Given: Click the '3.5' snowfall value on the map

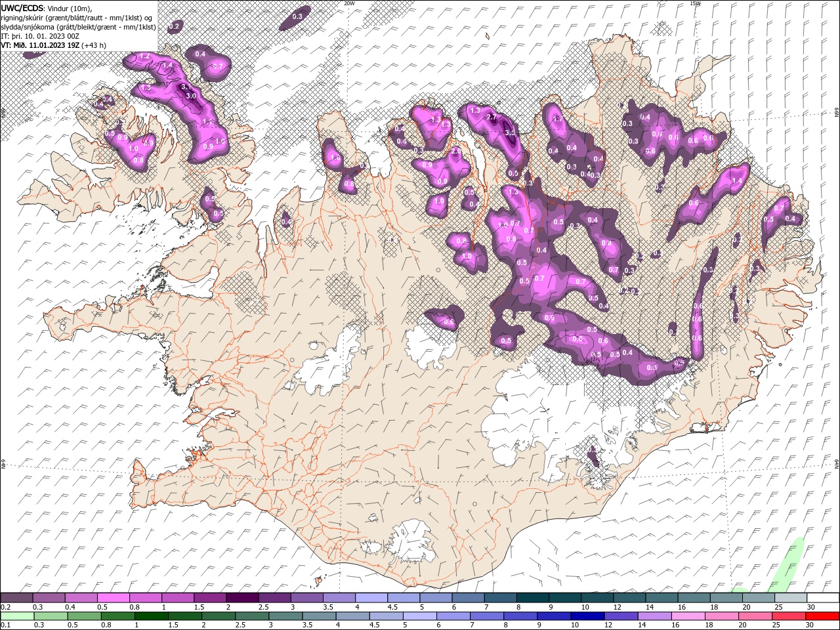Looking at the screenshot, I should point(511,132).
